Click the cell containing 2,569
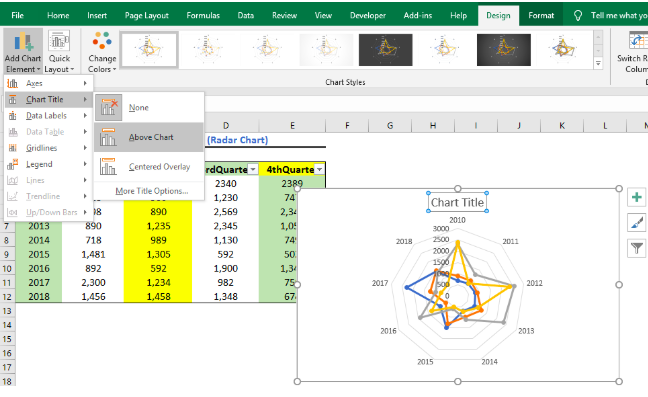Screen dimensions: 648x397 pyautogui.click(x=226, y=212)
